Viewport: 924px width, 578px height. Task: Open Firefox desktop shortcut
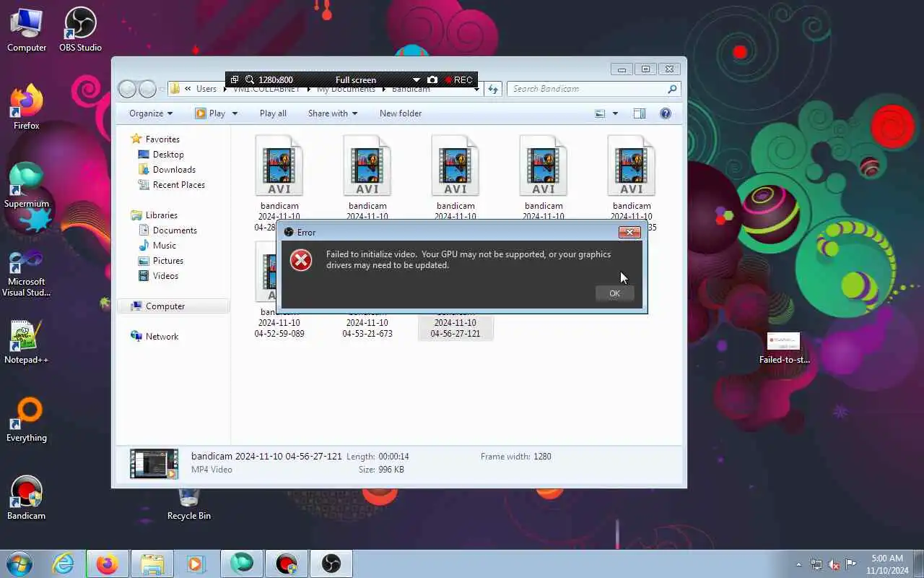coord(27,108)
